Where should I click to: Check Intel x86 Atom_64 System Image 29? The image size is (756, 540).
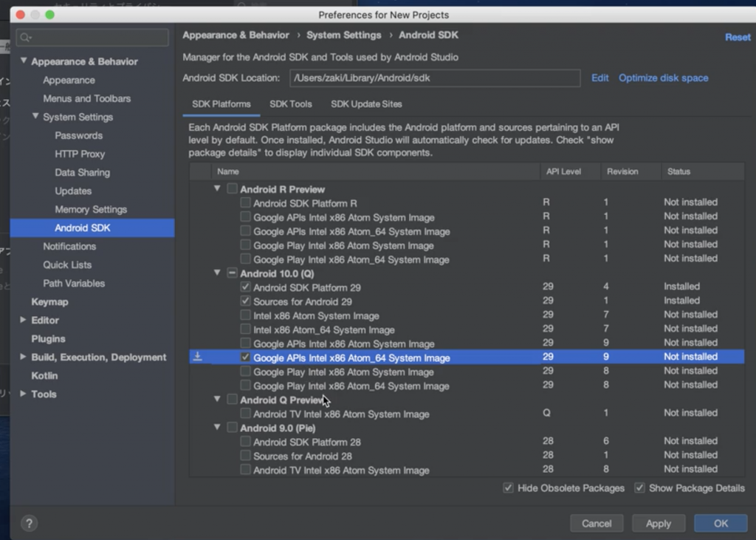tap(245, 329)
